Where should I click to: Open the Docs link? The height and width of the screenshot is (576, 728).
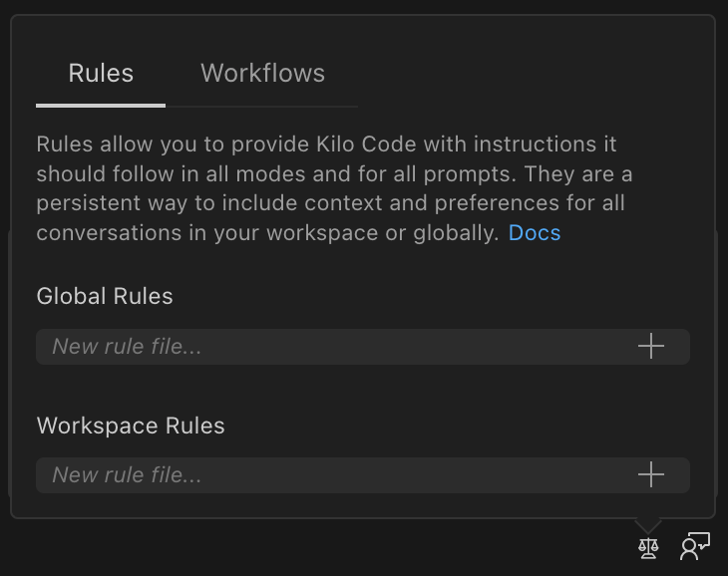point(535,233)
